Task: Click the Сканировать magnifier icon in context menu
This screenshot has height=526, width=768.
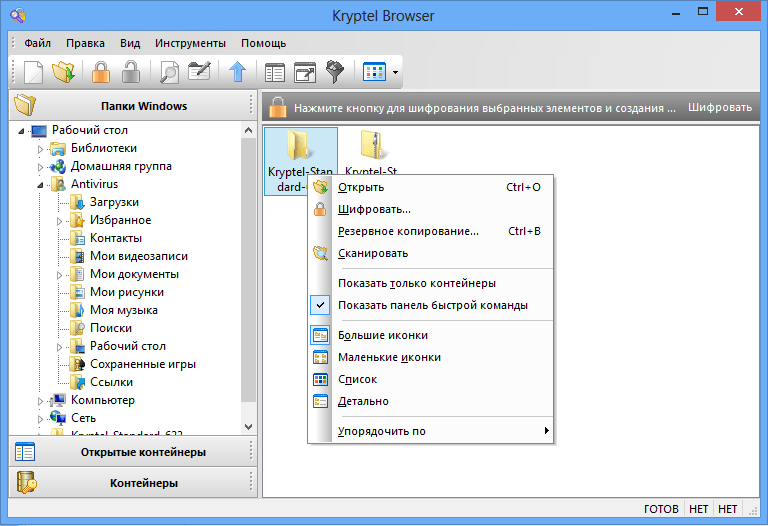Action: (x=320, y=253)
